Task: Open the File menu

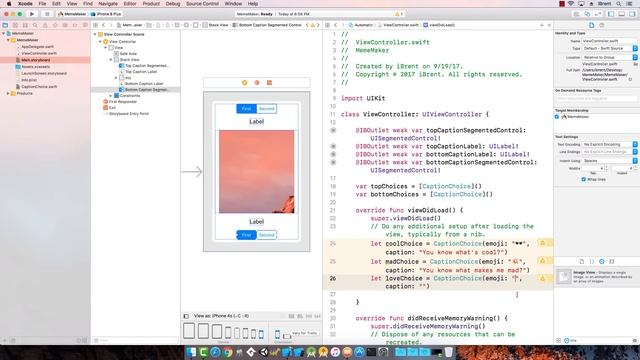Action: click(x=42, y=4)
